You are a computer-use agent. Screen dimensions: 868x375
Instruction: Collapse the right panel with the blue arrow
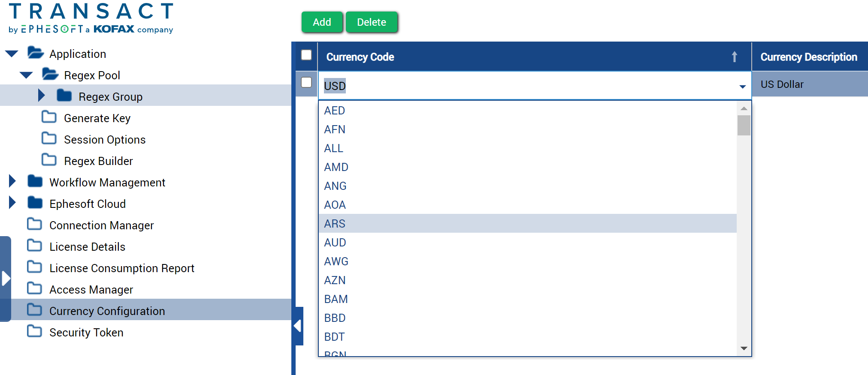[298, 326]
